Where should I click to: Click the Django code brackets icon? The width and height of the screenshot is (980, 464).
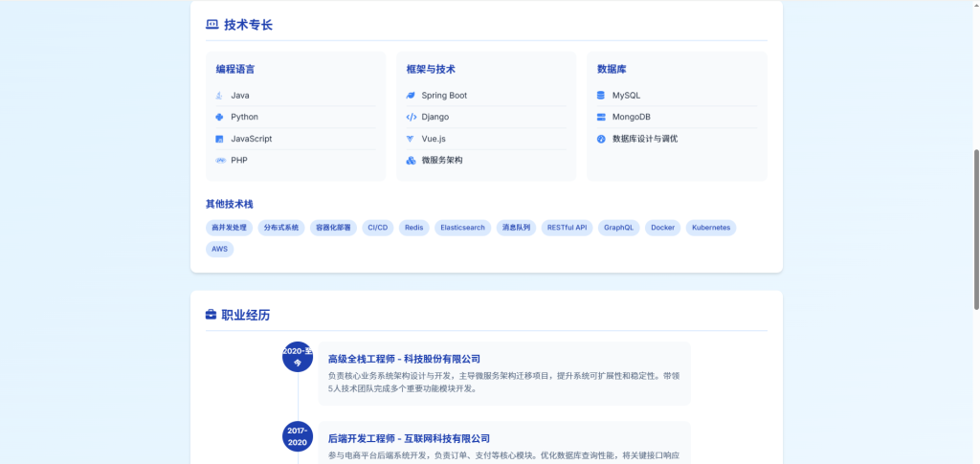coord(411,117)
